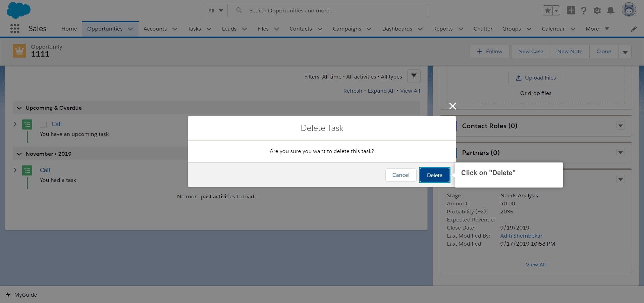Open the Help question mark icon
Viewport: 644px width, 303px height.
coord(584,10)
